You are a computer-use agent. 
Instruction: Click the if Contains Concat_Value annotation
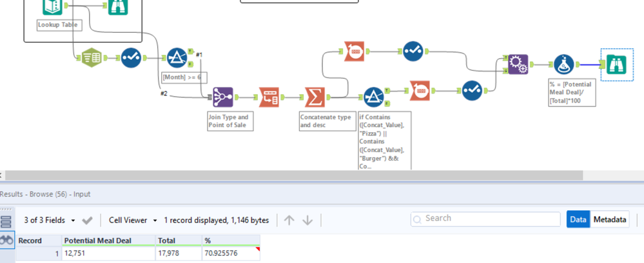click(x=384, y=141)
